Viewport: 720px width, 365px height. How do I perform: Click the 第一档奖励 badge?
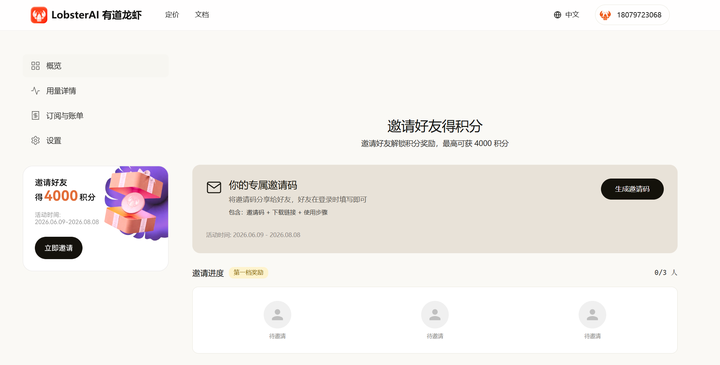pos(248,272)
